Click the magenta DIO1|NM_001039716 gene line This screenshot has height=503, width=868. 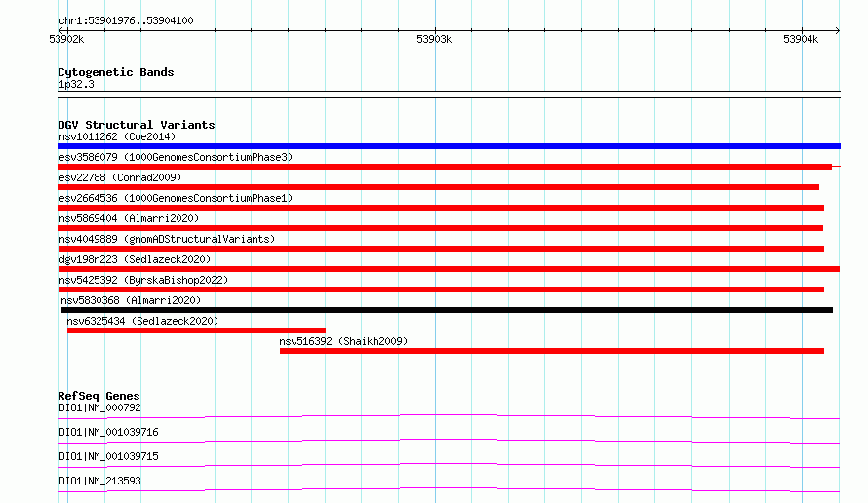point(449,441)
